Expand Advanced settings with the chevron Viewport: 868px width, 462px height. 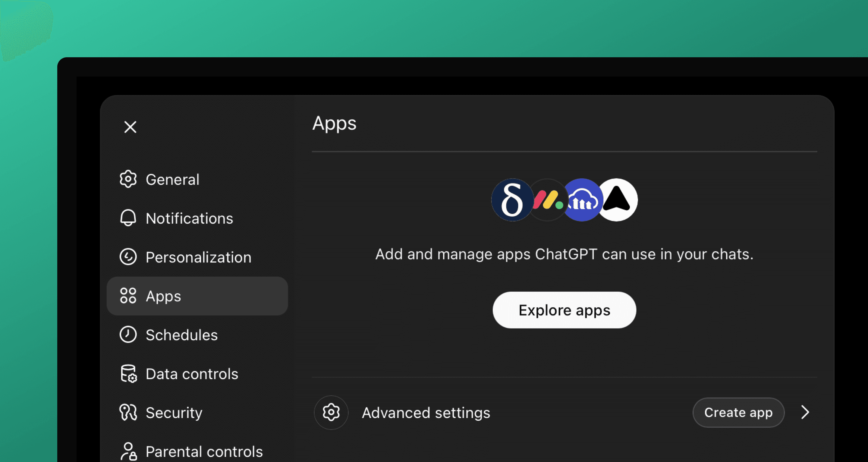point(805,412)
